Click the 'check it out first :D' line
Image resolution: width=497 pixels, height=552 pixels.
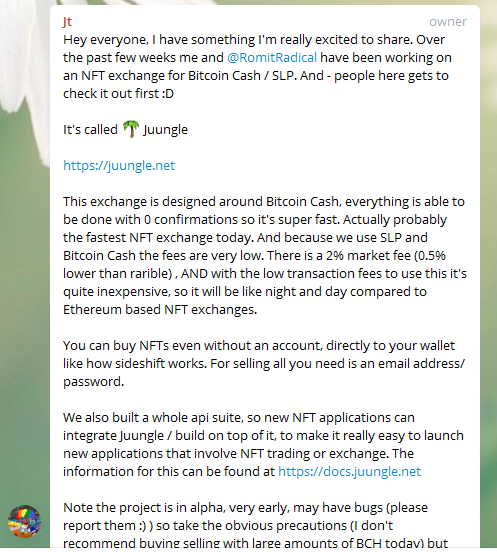118,93
